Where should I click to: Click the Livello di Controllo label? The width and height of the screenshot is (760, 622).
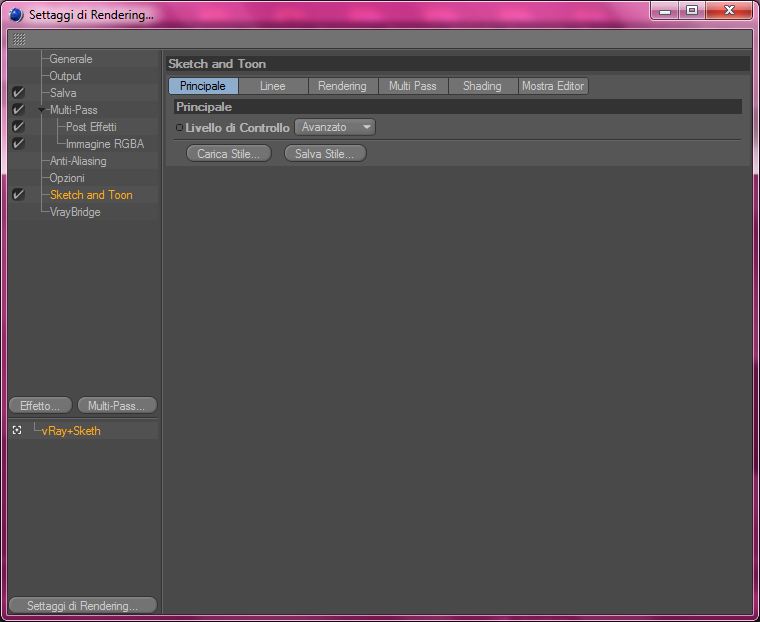click(x=237, y=128)
